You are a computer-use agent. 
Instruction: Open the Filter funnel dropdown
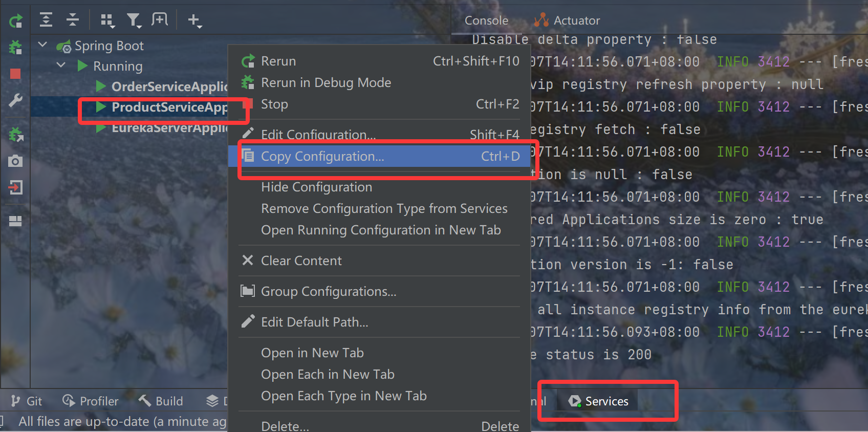[134, 20]
